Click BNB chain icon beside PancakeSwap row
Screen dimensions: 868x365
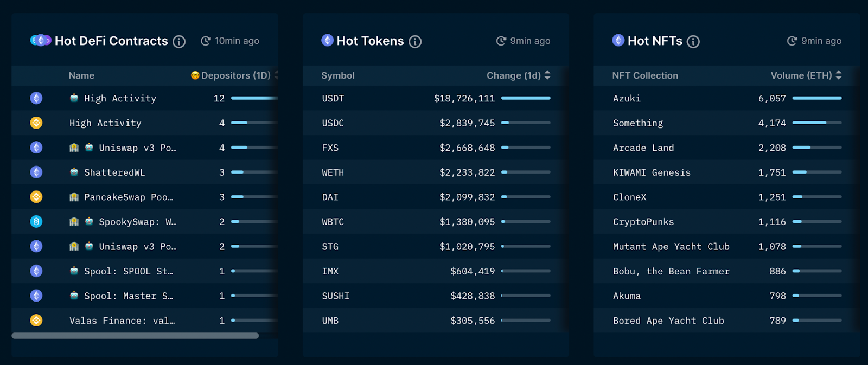pos(36,197)
